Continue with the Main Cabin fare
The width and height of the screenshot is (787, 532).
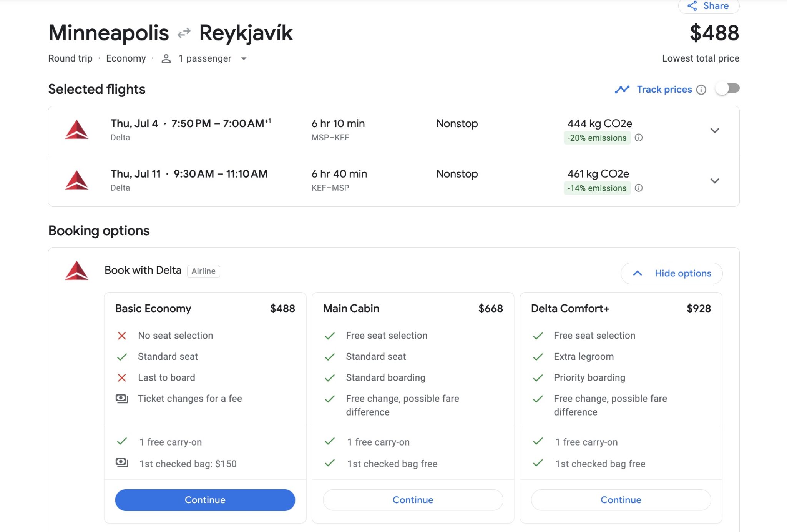(x=413, y=500)
